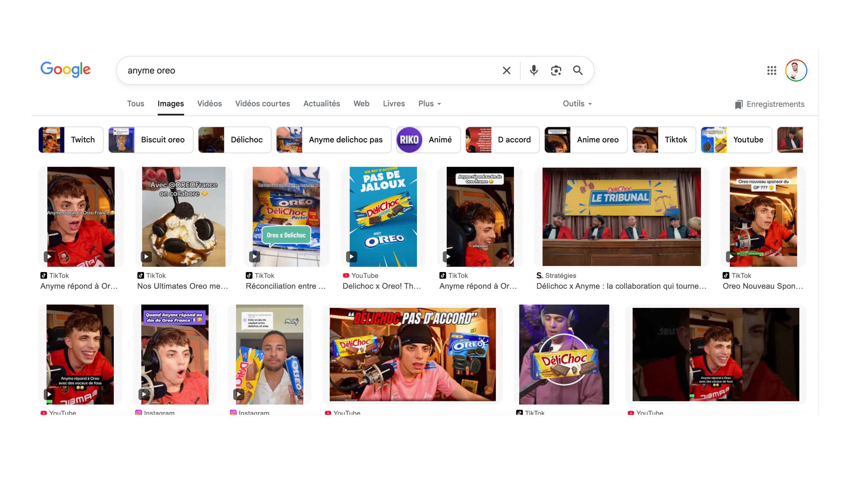Open the Le Tribunal image thumbnail

pyautogui.click(x=621, y=217)
